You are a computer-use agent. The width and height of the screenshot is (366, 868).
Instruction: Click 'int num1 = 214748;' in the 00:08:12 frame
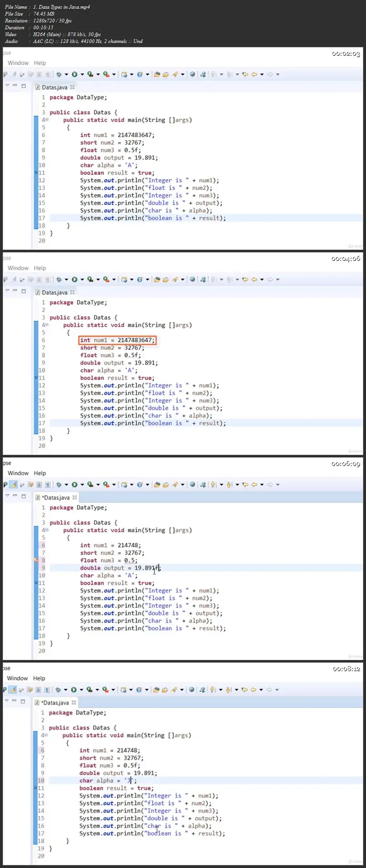(110, 751)
